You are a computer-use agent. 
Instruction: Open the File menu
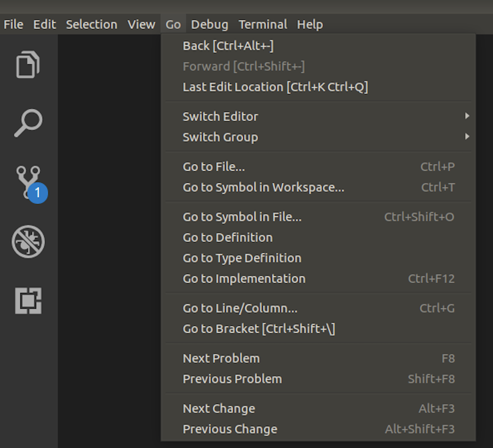pos(13,24)
